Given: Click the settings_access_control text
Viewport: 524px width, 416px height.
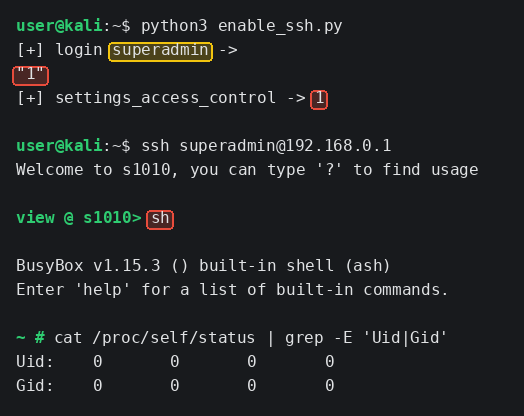Looking at the screenshot, I should [x=165, y=98].
